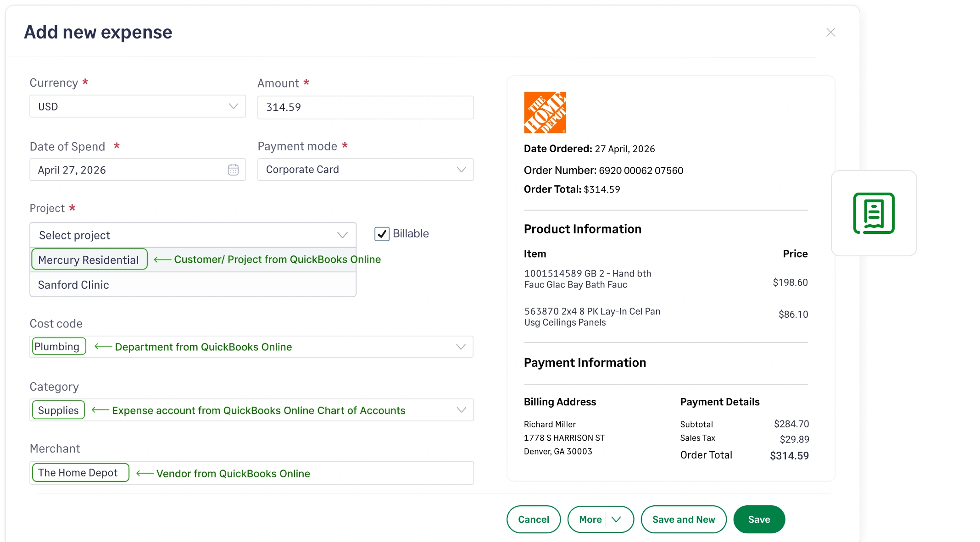980x542 pixels.
Task: Click the Merchant field with The Home Depot
Action: pyautogui.click(x=251, y=473)
